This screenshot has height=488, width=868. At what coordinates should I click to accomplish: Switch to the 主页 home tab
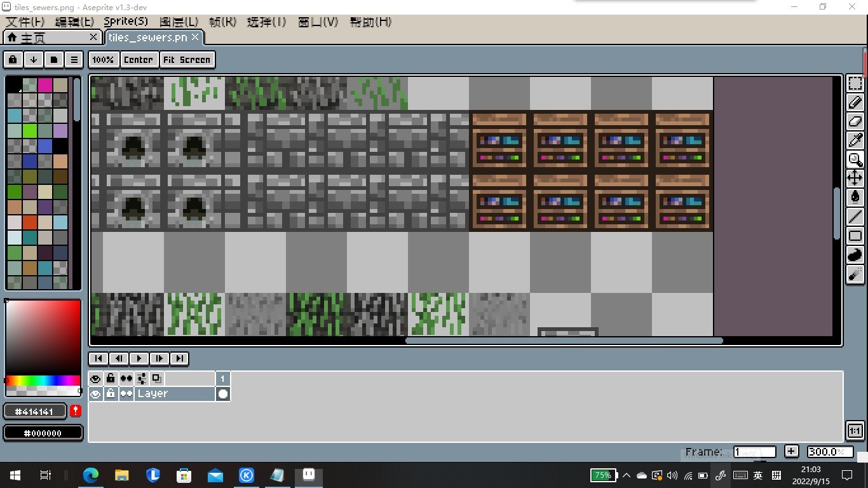click(51, 37)
